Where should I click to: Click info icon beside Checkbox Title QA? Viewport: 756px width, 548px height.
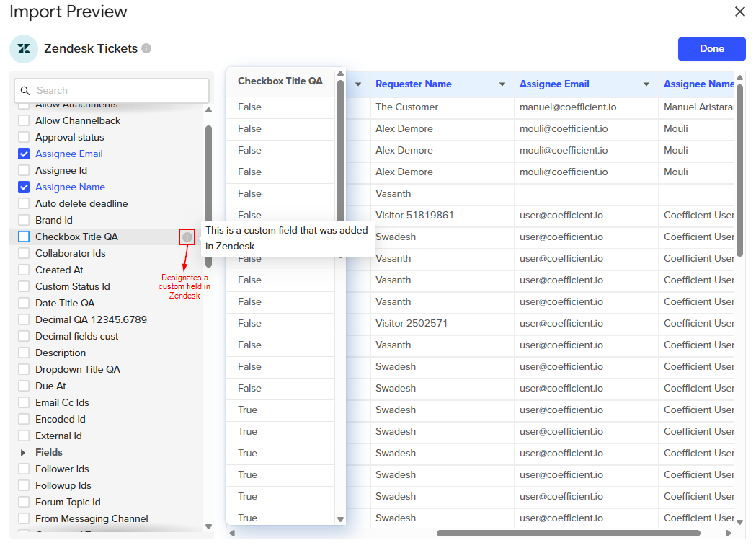pos(187,237)
